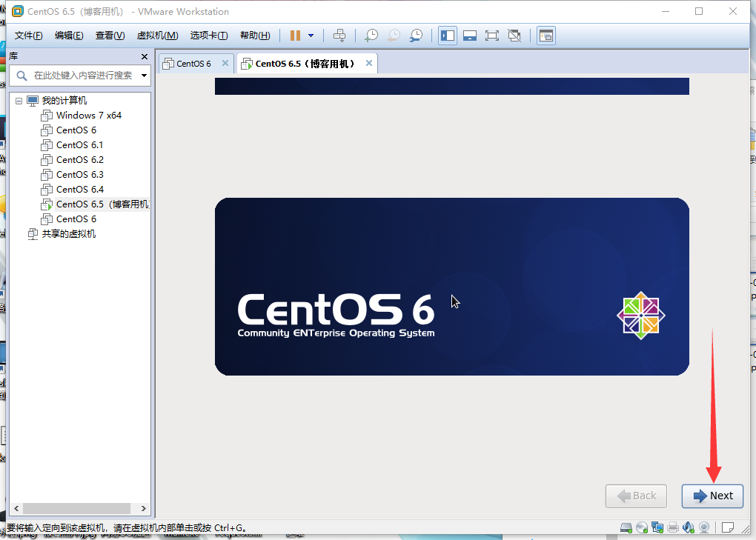The image size is (756, 540).
Task: Click the virtual printer status icon
Action: [672, 527]
